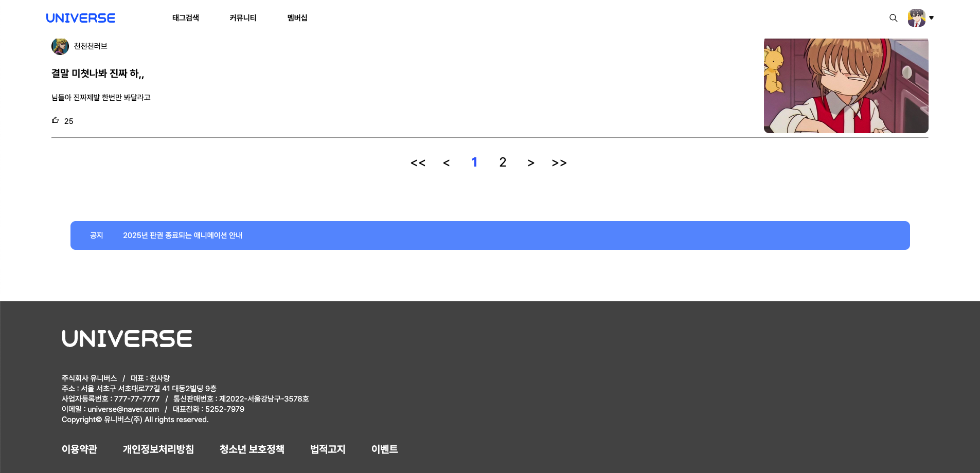The width and height of the screenshot is (980, 473).
Task: Expand the profile dropdown arrow
Action: 931,18
